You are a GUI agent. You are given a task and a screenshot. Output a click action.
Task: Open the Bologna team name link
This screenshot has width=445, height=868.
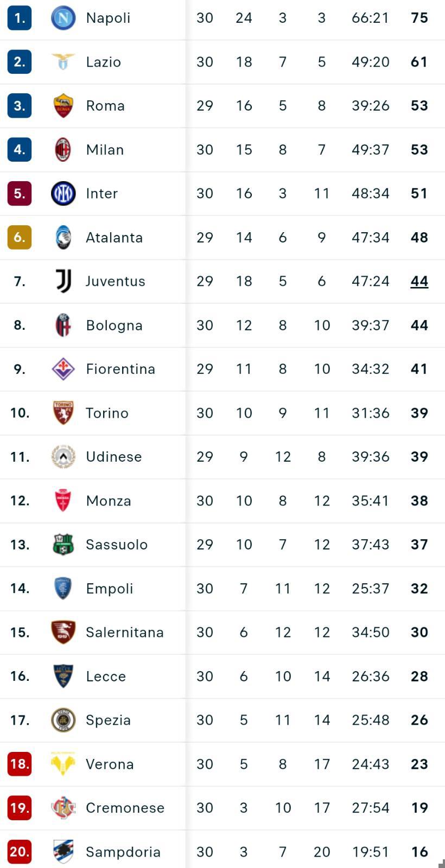click(115, 325)
